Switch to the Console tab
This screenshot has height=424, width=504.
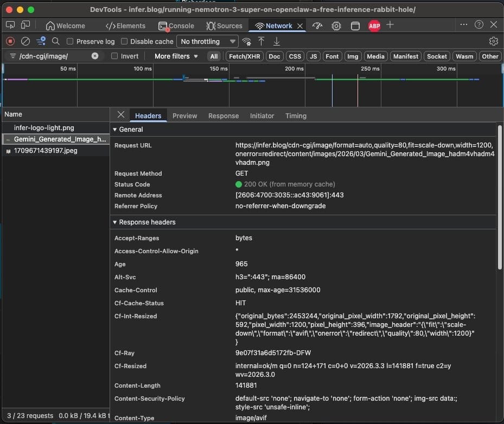(176, 25)
